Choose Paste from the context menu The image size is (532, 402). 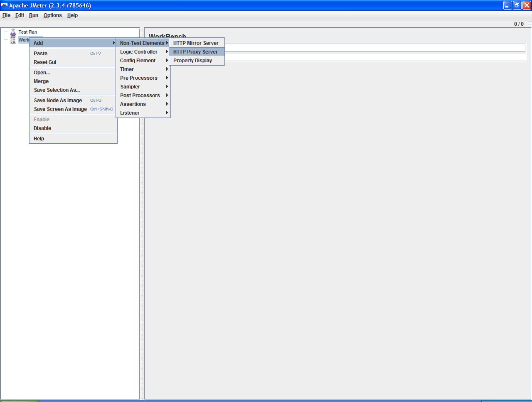pyautogui.click(x=73, y=54)
